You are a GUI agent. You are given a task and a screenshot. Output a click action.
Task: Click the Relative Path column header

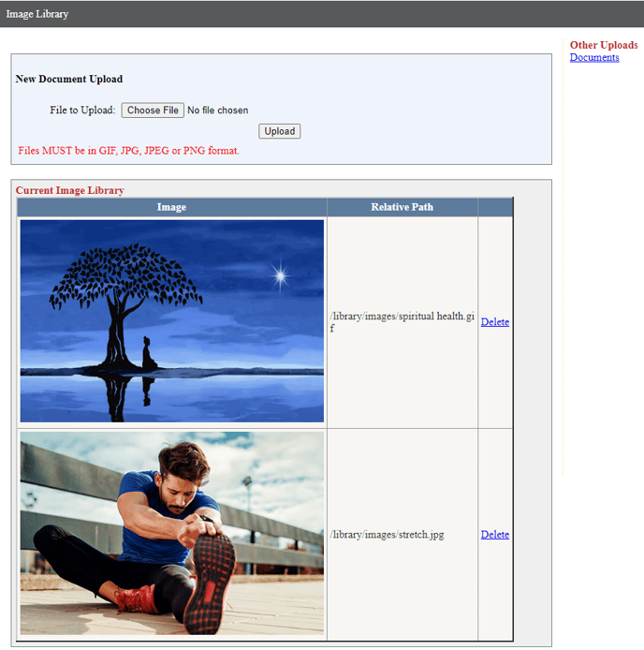pos(402,207)
